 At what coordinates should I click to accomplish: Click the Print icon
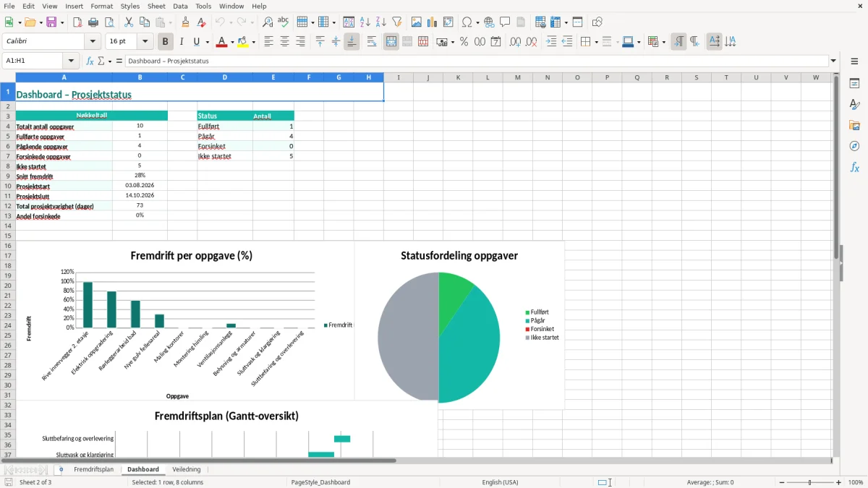point(93,22)
